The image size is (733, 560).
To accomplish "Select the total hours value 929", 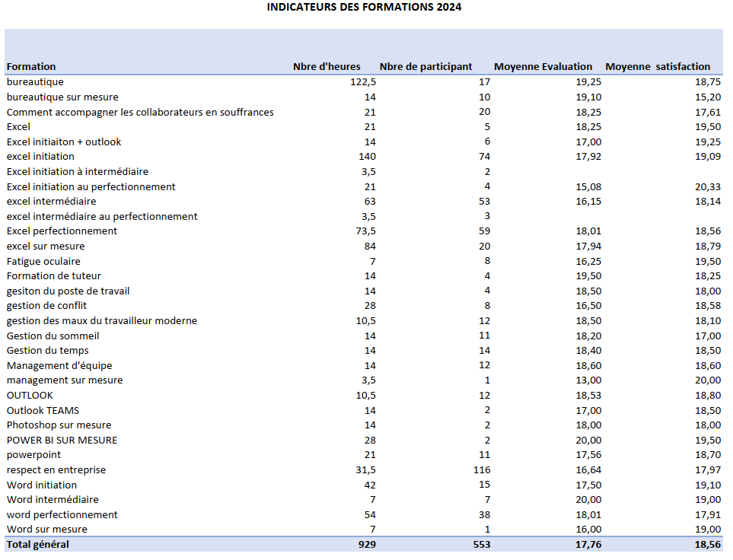I will 366,545.
